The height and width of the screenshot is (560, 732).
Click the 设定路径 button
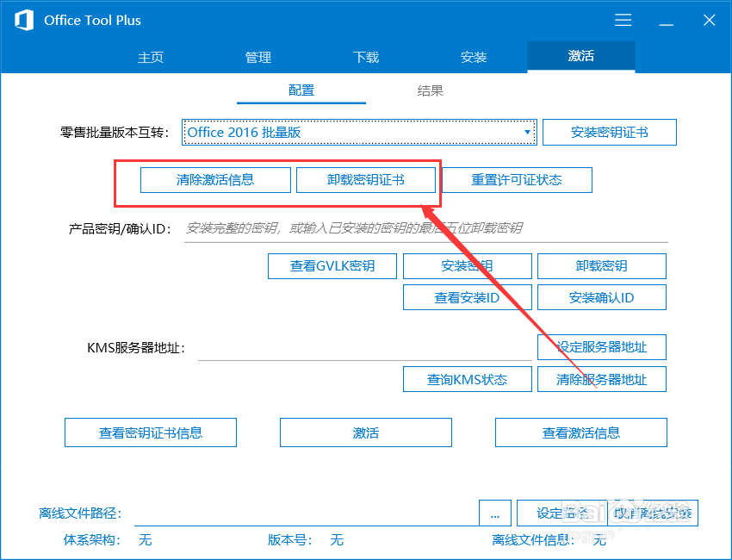(562, 513)
